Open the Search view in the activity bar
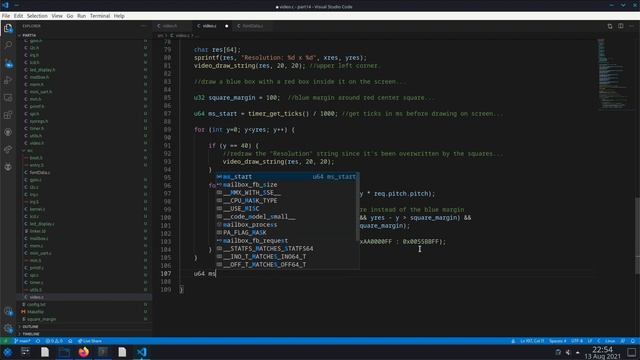This screenshot has width=640, height=360. click(8, 45)
